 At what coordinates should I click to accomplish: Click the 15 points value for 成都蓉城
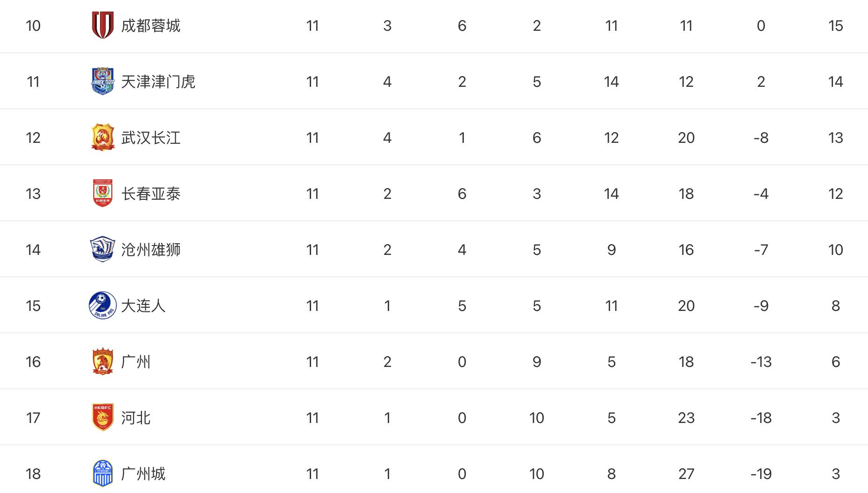[835, 26]
